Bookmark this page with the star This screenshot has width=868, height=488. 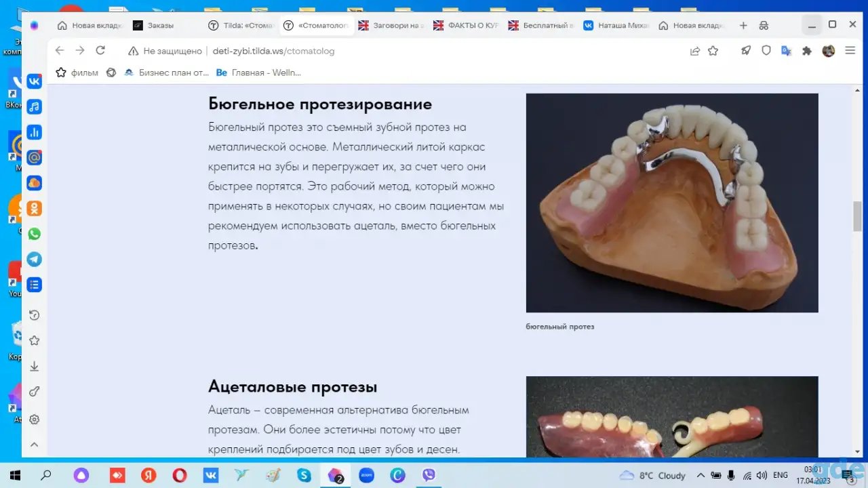[x=713, y=51]
